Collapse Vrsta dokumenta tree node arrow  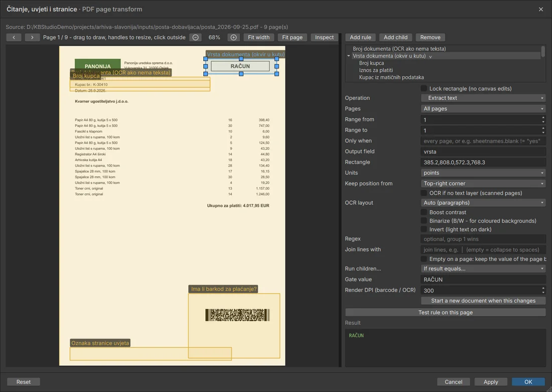coord(349,56)
